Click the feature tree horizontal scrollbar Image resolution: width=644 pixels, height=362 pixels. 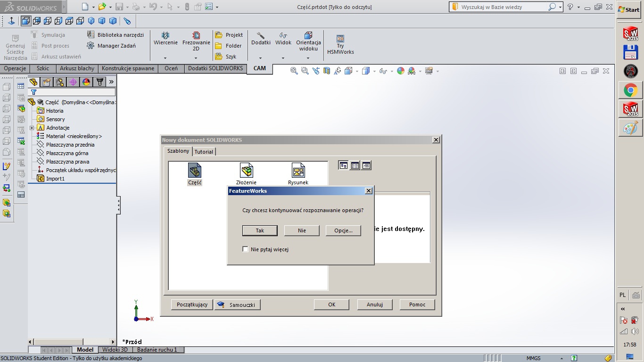coord(72,342)
